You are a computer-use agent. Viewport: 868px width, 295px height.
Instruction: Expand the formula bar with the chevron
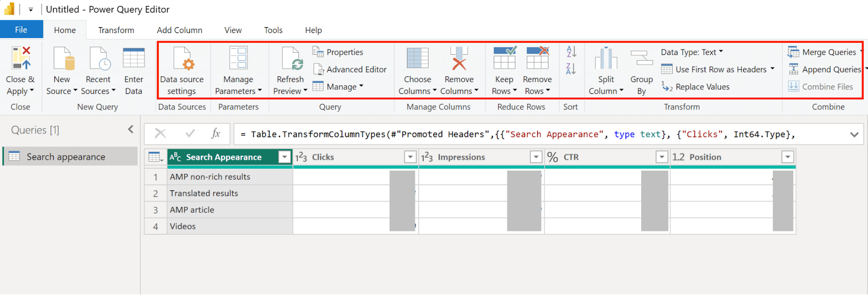[854, 134]
